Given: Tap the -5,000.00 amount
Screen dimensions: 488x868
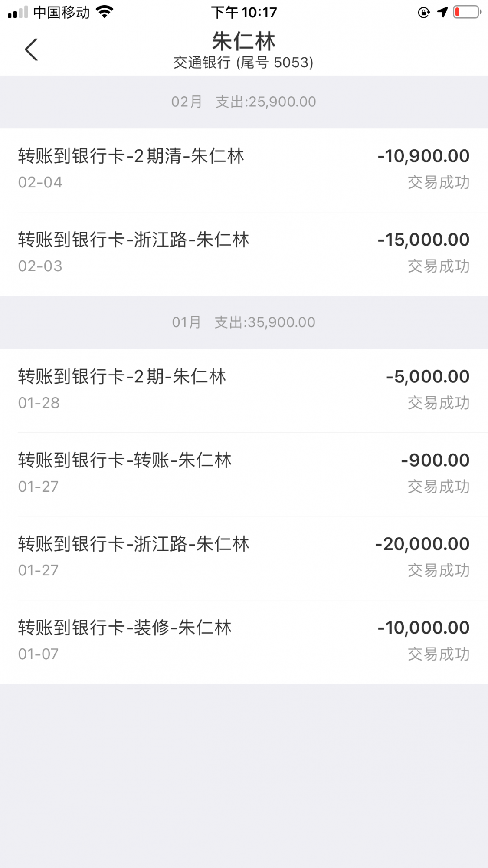Looking at the screenshot, I should [428, 377].
